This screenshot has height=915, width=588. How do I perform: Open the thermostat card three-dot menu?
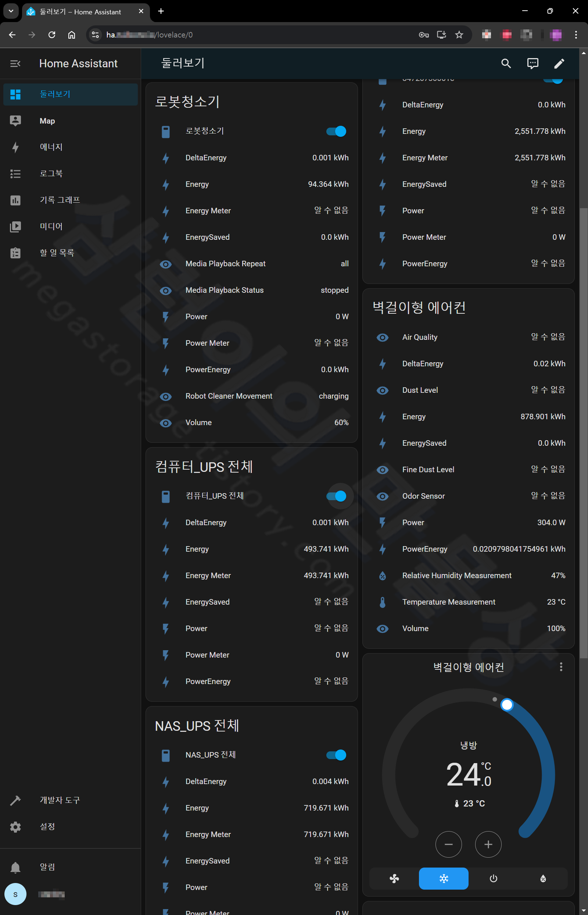coord(561,667)
